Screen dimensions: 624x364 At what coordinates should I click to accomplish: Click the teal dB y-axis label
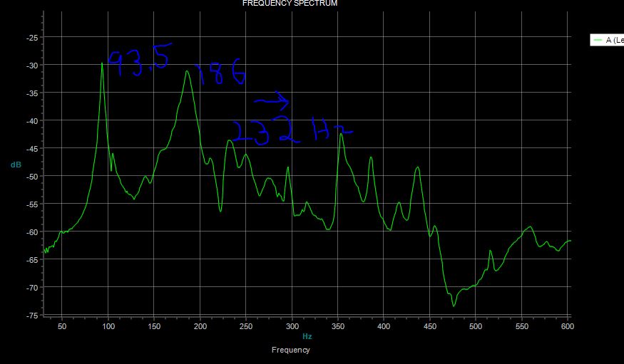pyautogui.click(x=16, y=165)
